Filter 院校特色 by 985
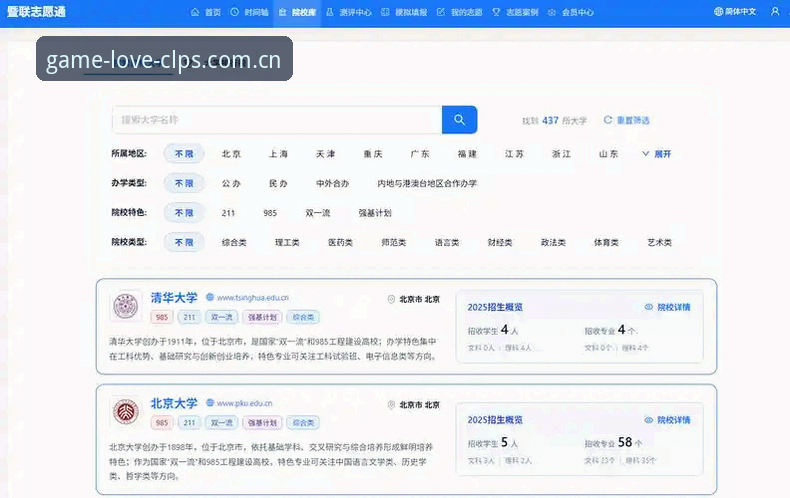Screen dimensions: 790x498 tap(270, 213)
